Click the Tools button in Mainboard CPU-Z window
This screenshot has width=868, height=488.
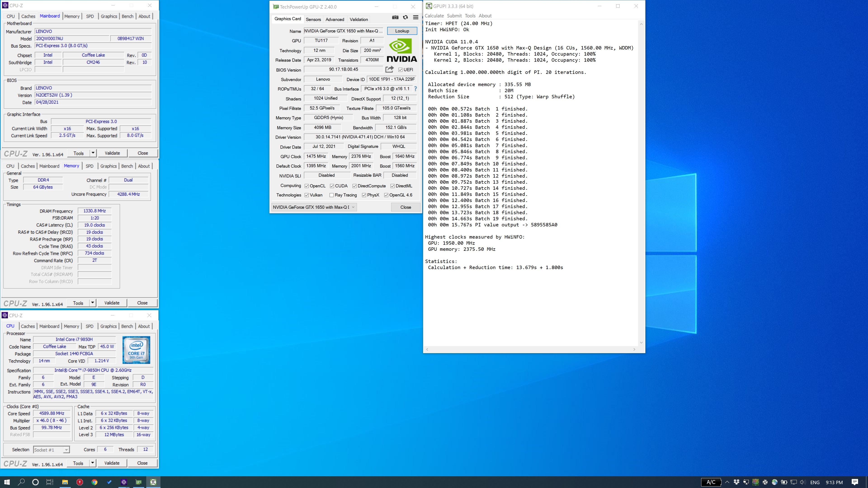pyautogui.click(x=78, y=153)
